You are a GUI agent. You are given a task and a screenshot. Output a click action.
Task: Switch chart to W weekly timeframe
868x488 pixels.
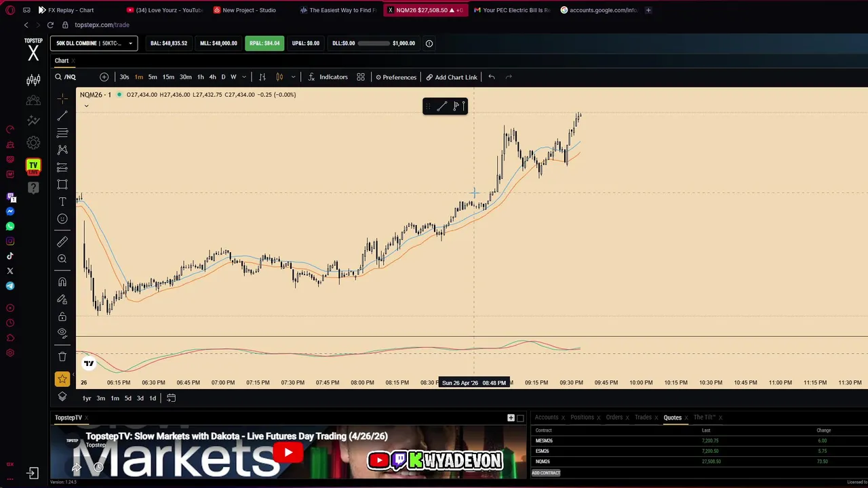coord(233,77)
